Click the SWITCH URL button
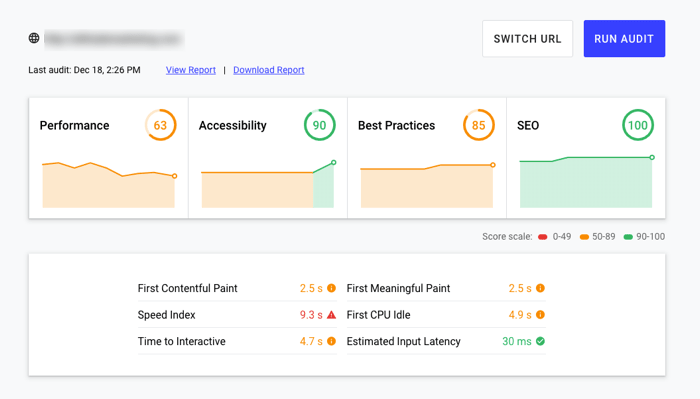The height and width of the screenshot is (399, 700). [x=527, y=39]
